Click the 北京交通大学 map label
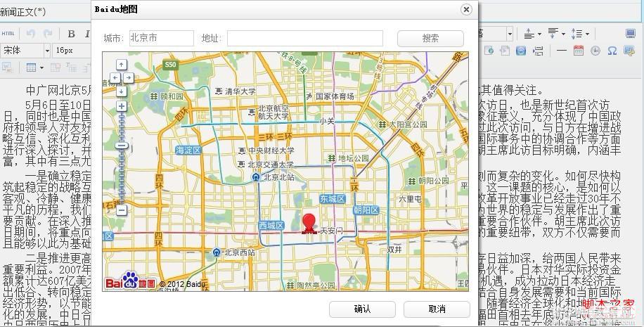The width and height of the screenshot is (644, 327). pos(271,165)
